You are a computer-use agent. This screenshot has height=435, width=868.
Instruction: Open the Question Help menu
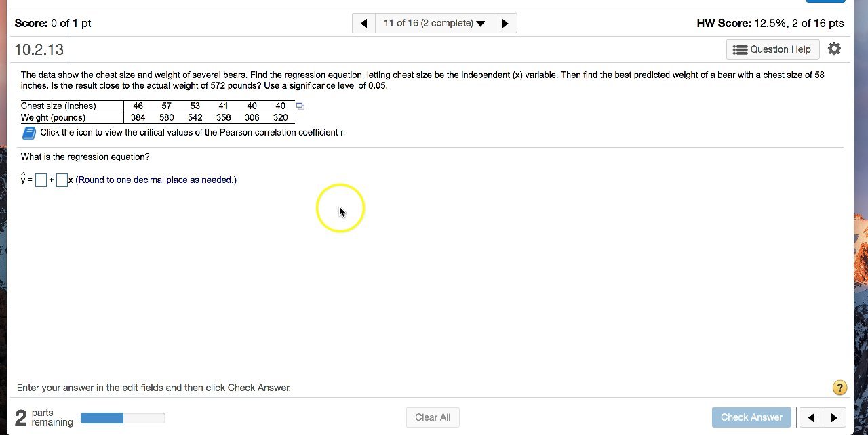click(772, 49)
